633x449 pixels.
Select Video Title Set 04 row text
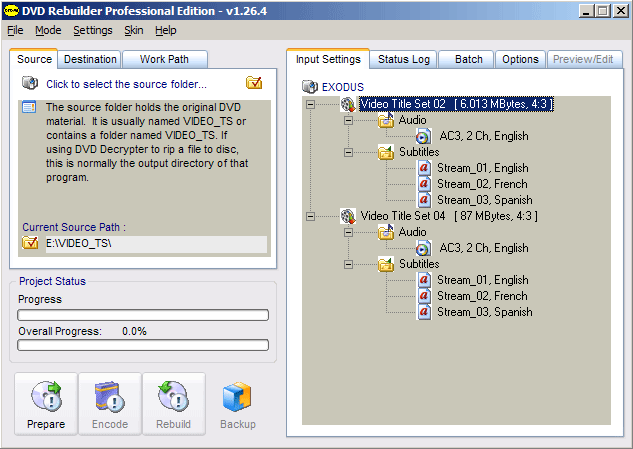449,216
